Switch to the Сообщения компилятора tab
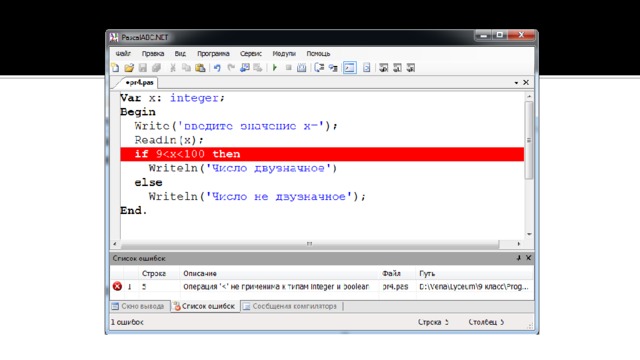This screenshot has width=640, height=360. [x=291, y=306]
